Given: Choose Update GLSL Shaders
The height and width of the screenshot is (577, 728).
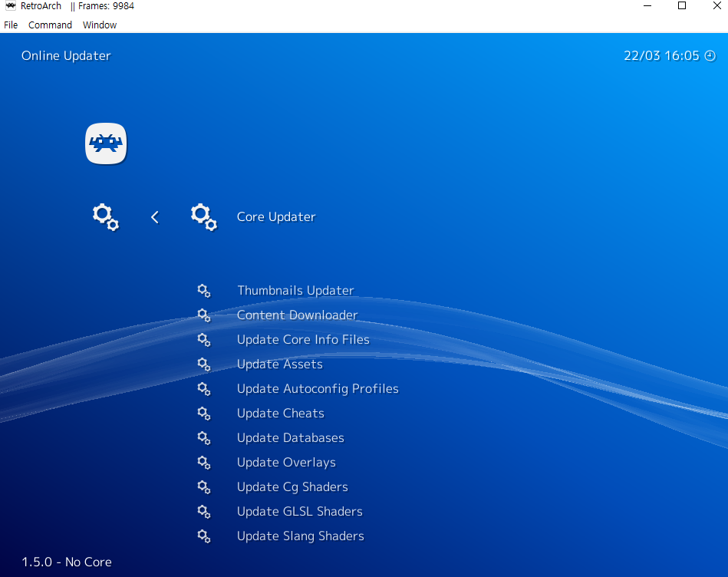Looking at the screenshot, I should pyautogui.click(x=299, y=512).
